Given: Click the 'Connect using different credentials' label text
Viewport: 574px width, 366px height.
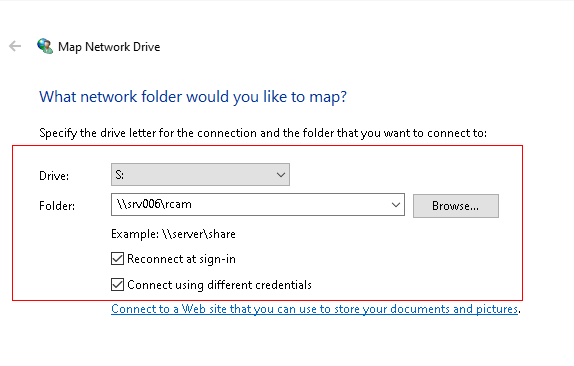Looking at the screenshot, I should [x=219, y=285].
